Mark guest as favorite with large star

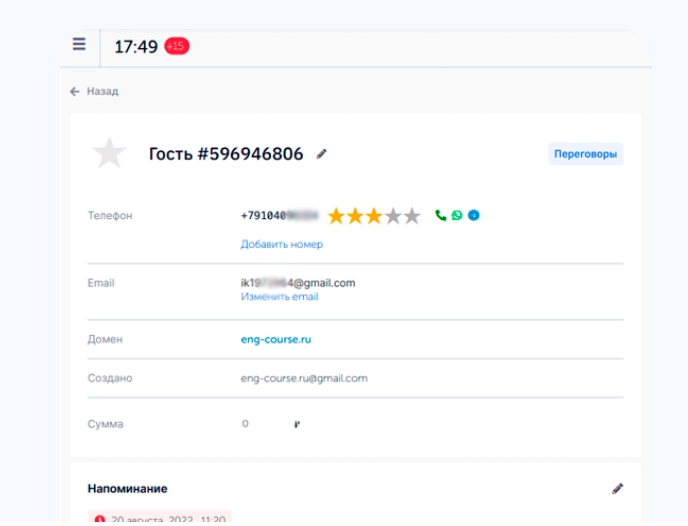coord(109,154)
